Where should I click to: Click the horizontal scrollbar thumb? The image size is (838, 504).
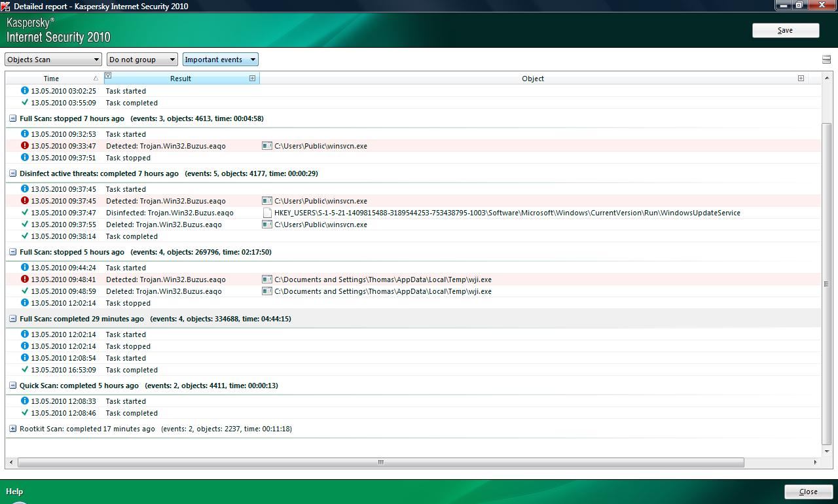(x=380, y=462)
